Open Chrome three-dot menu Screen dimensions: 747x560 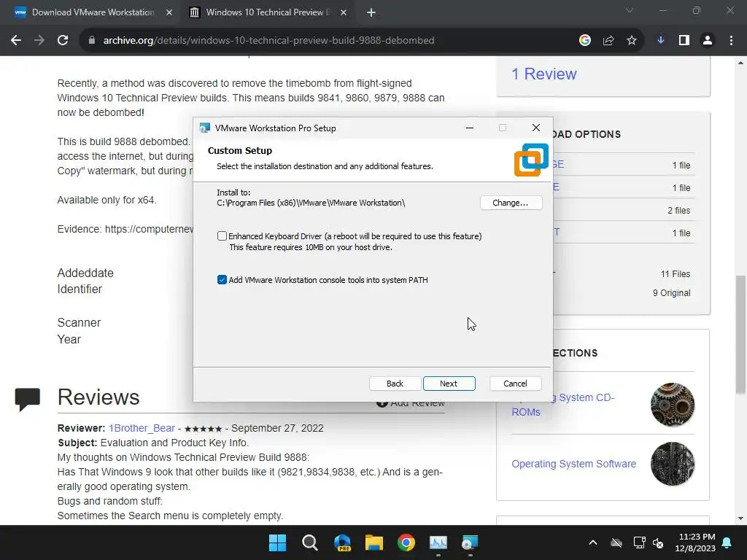[731, 41]
